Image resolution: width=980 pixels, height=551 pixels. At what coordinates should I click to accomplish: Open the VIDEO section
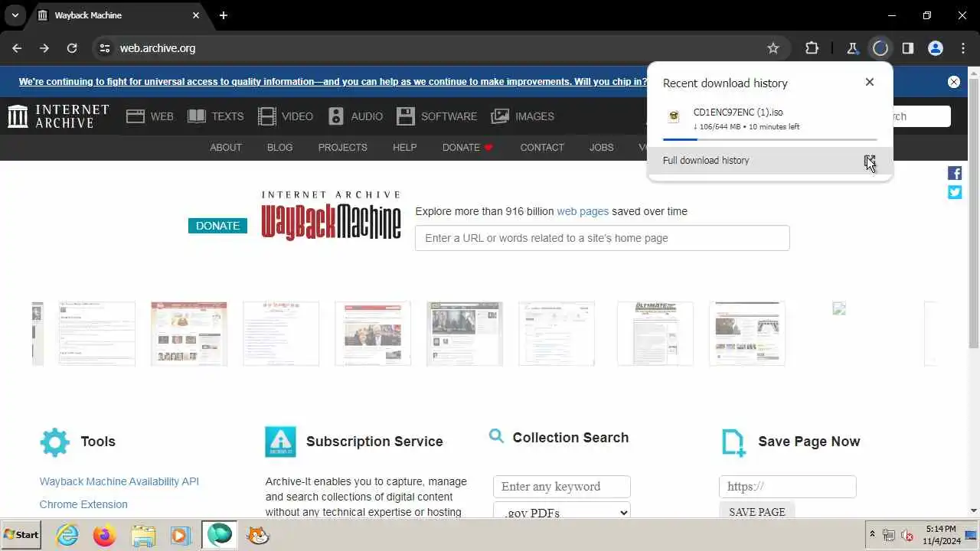pos(286,116)
